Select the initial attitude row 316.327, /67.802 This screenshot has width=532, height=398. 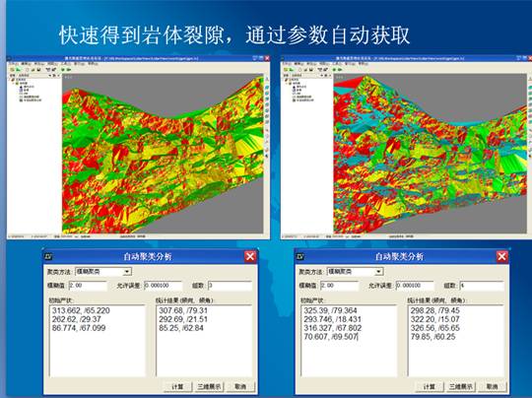(333, 328)
